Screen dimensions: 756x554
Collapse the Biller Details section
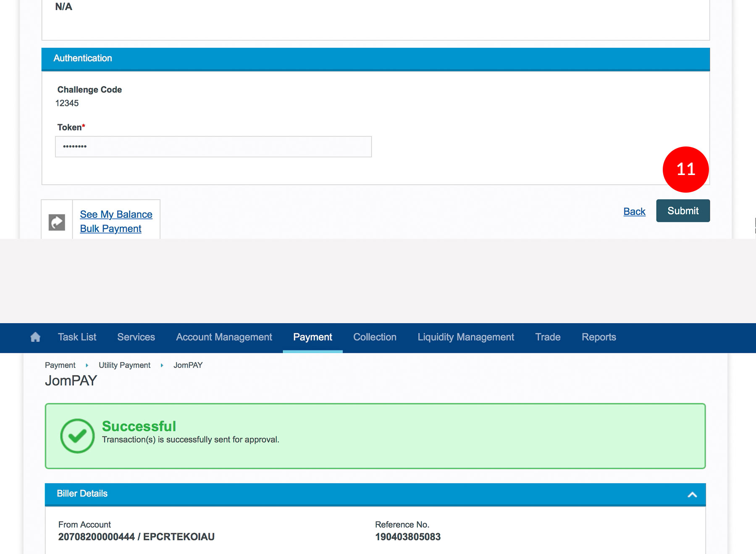[692, 494]
